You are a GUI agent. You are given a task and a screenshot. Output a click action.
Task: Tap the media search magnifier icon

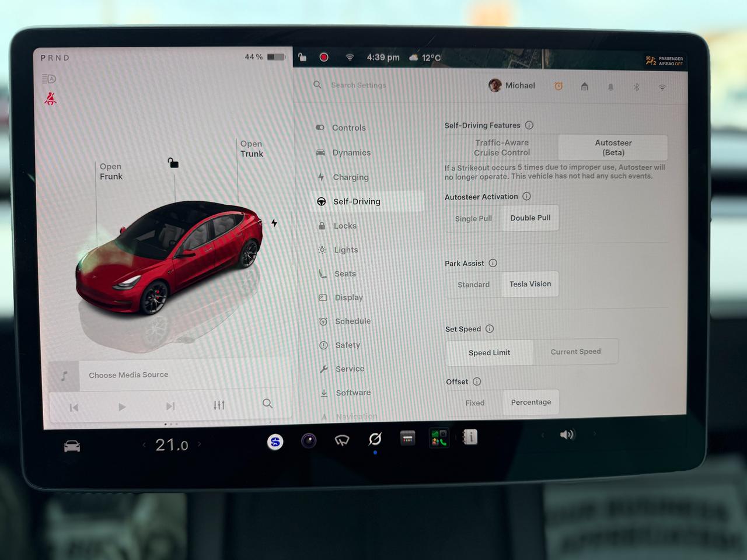[x=267, y=403]
